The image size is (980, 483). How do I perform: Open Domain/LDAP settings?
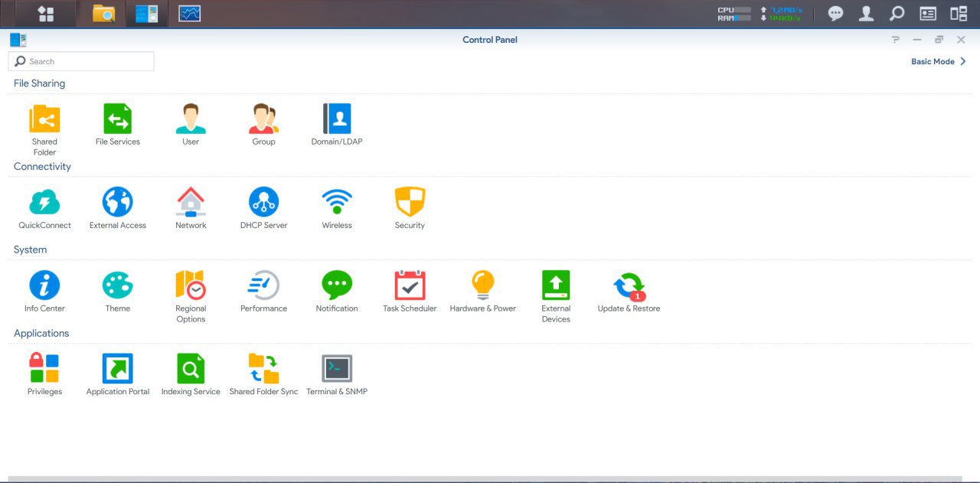pyautogui.click(x=337, y=119)
